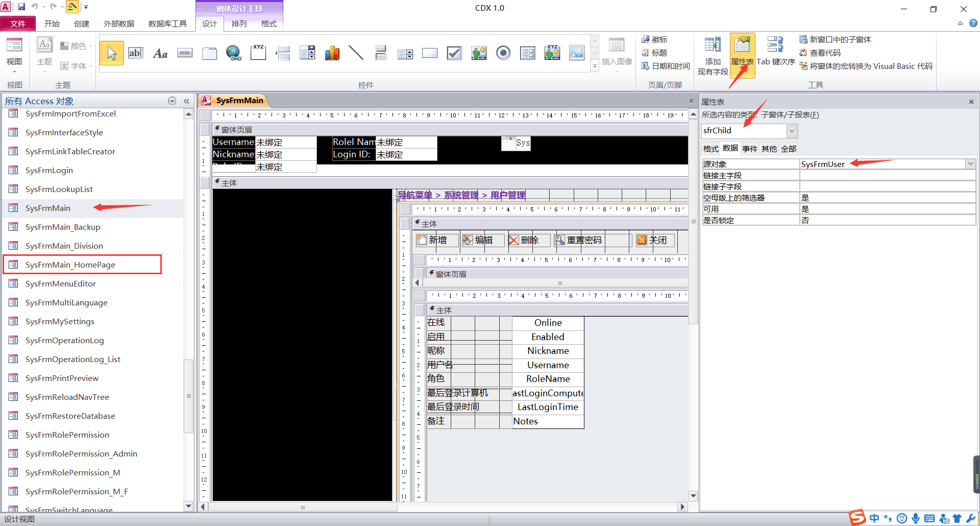The width and height of the screenshot is (980, 526).
Task: Click navigation pane scroll down arrow
Action: click(188, 506)
